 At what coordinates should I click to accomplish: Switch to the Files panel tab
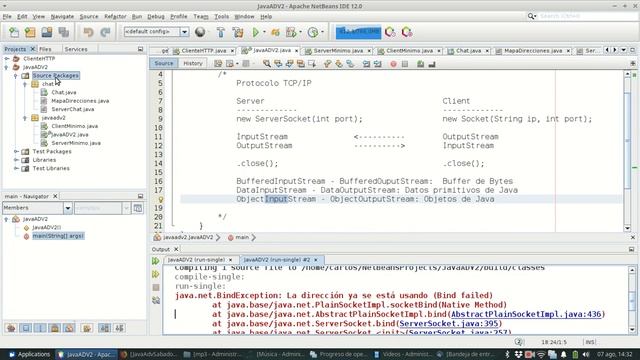point(45,49)
